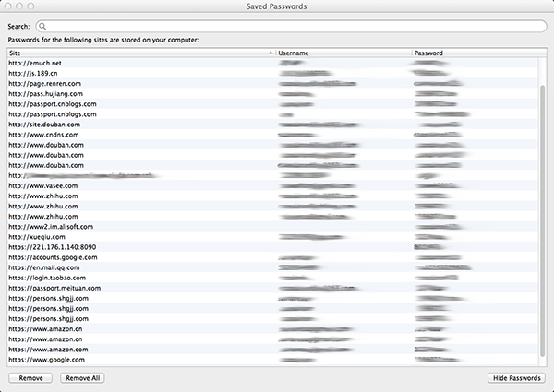Viewport: 554px width, 392px height.
Task: Select the http://www2.im.alisoft.com entry
Action: pos(272,227)
